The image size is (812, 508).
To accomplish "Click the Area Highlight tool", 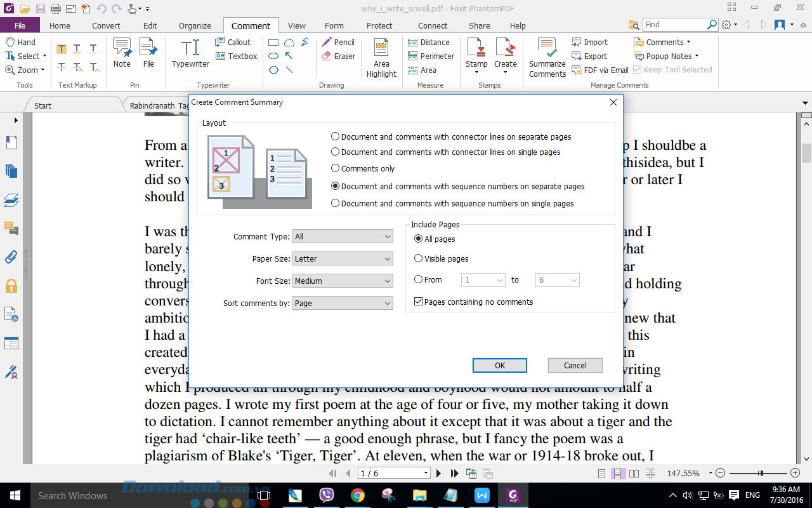I will click(x=381, y=57).
